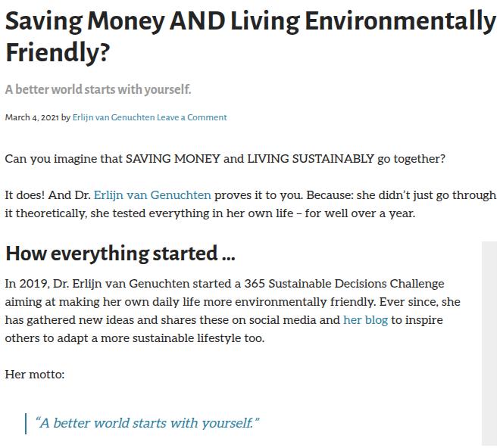This screenshot has width=500, height=448.
Task: Click the italic motto blockquote text
Action: (147, 423)
